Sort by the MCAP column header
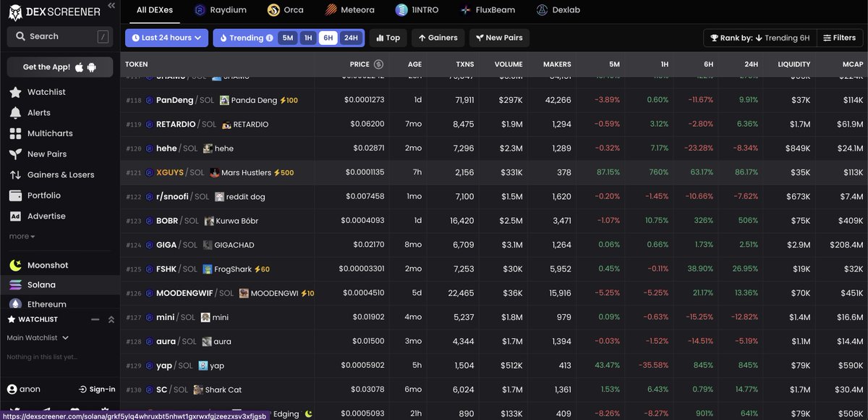Screen dimensions: 868x420 tap(852, 64)
